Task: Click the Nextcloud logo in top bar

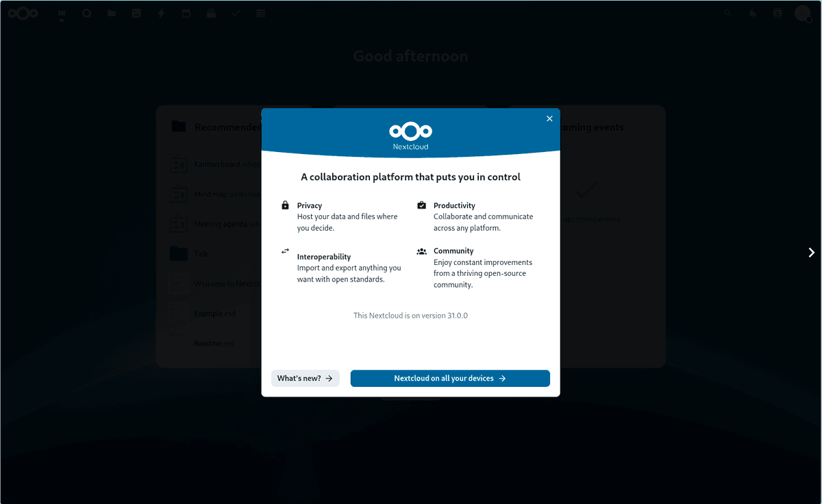Action: coord(23,14)
